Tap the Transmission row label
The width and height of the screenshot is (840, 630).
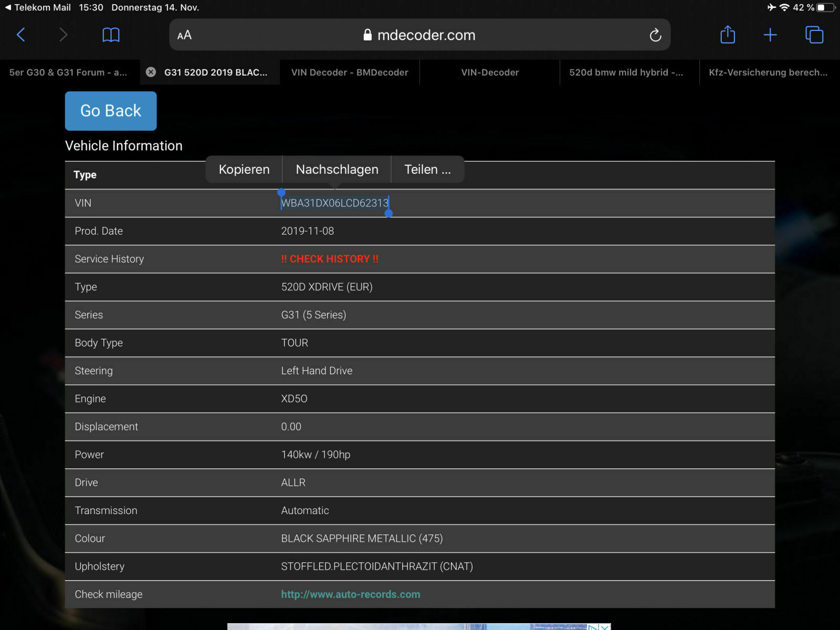pos(106,510)
